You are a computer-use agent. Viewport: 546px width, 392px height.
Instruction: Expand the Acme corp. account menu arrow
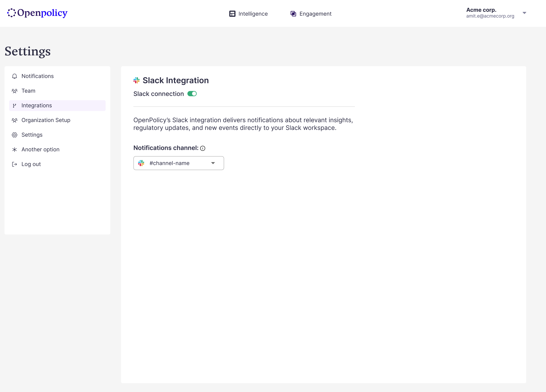(x=524, y=13)
